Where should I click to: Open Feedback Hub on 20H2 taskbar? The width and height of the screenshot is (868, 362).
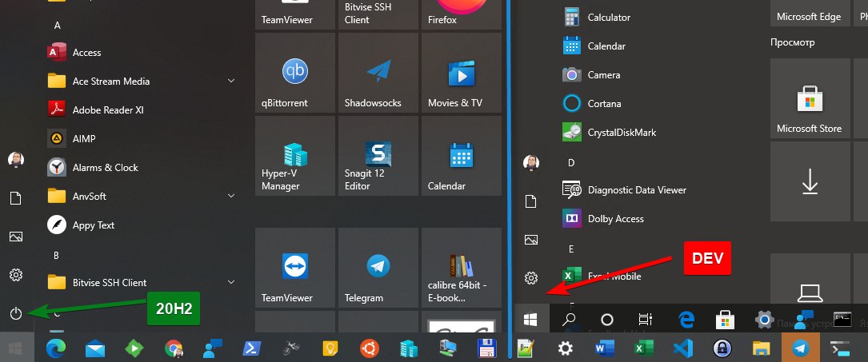point(211,348)
